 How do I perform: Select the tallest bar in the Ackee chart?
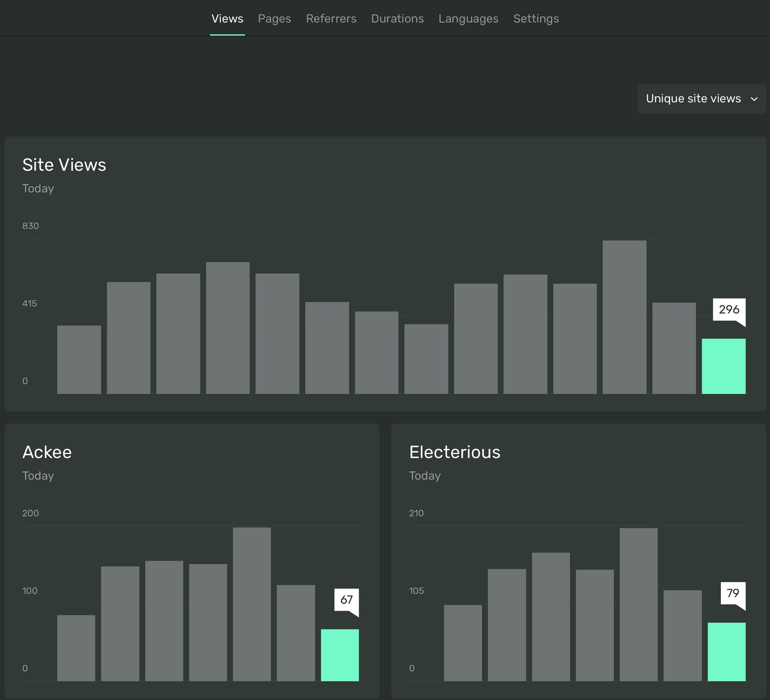[251, 603]
